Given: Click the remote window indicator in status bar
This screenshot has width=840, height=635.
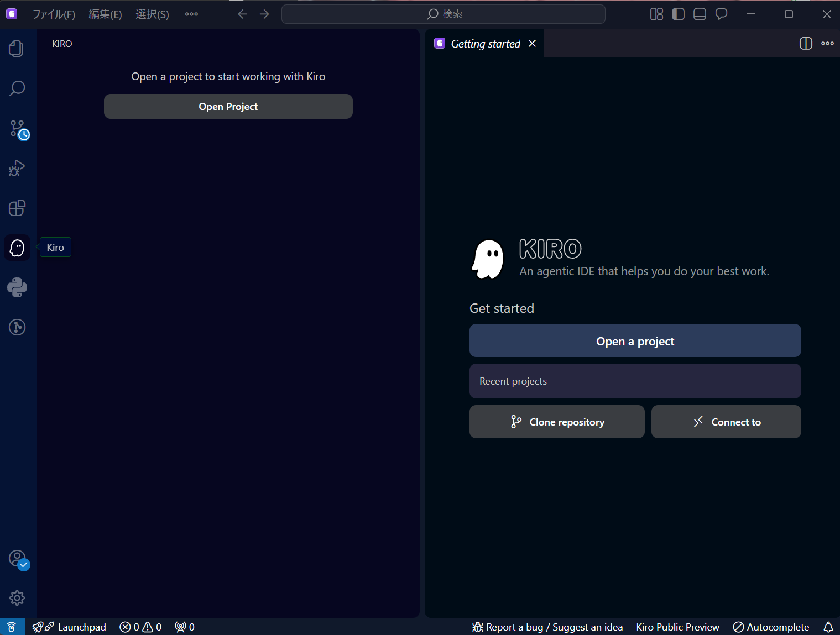Looking at the screenshot, I should [x=12, y=627].
